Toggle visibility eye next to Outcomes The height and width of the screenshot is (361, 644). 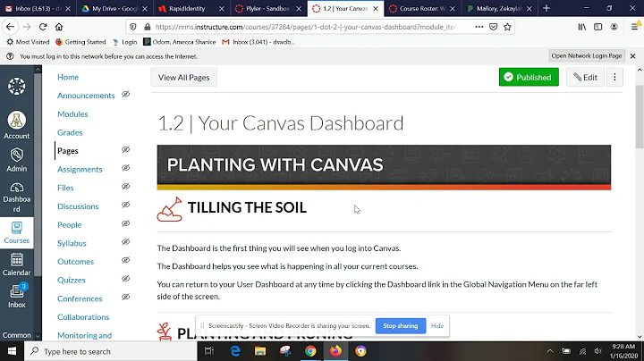click(126, 261)
